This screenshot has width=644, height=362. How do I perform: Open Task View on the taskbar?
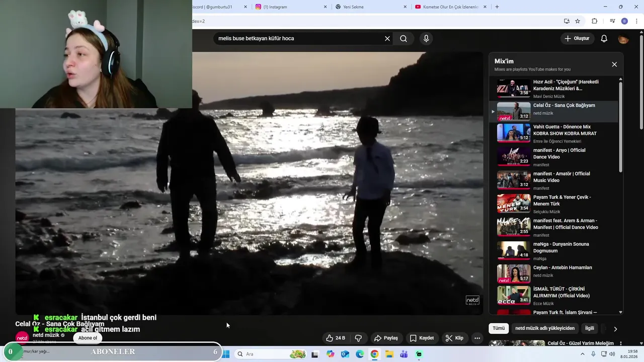(x=315, y=354)
